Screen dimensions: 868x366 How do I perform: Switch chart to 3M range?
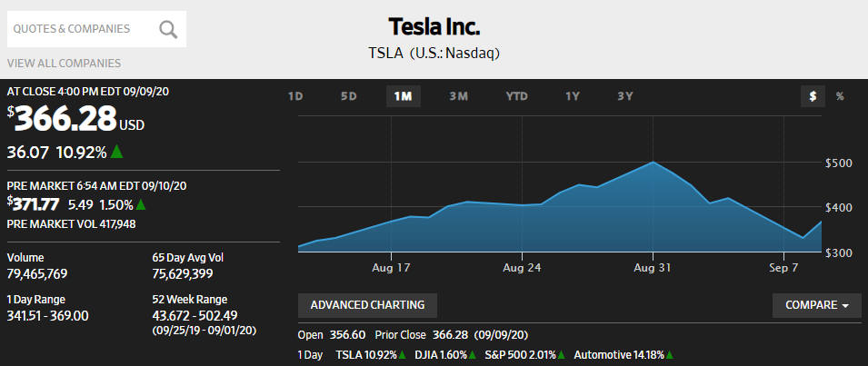[x=459, y=96]
